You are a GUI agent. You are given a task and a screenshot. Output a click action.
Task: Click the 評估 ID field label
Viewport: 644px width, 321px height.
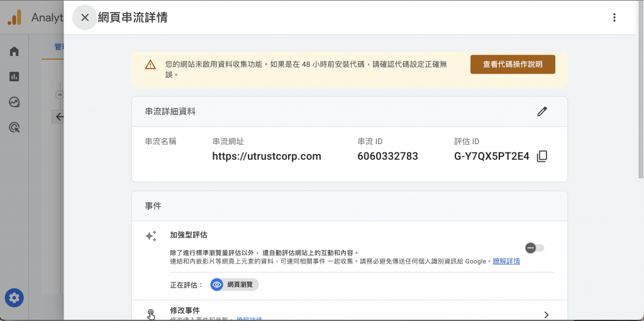point(467,142)
